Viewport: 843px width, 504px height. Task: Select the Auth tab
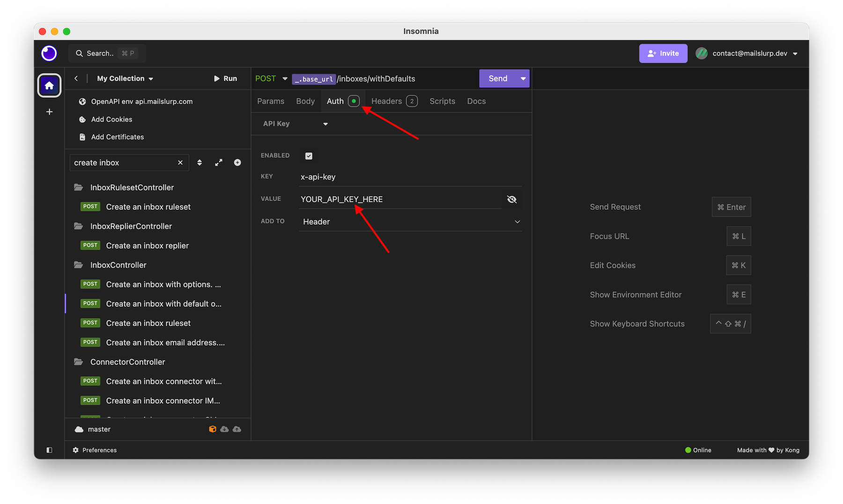pos(343,101)
